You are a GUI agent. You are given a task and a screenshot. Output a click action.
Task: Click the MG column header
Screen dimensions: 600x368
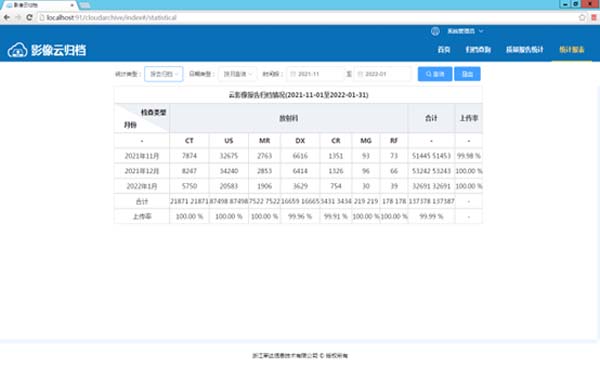point(366,141)
